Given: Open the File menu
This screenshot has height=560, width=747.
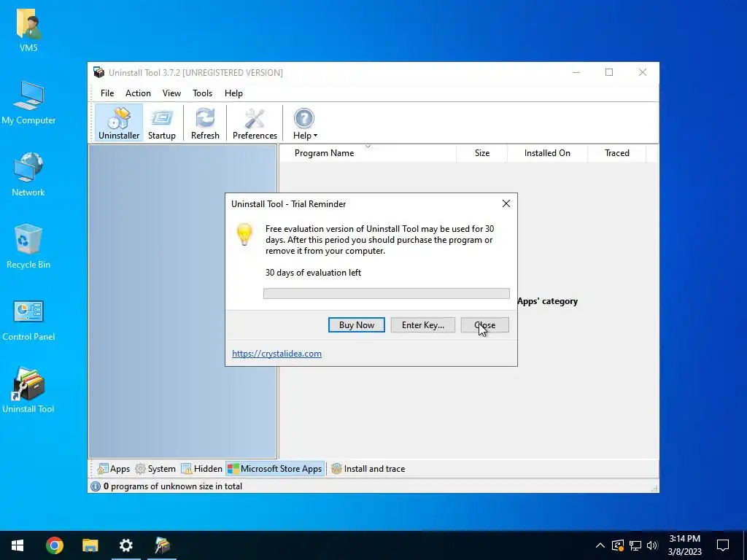Looking at the screenshot, I should [x=107, y=93].
